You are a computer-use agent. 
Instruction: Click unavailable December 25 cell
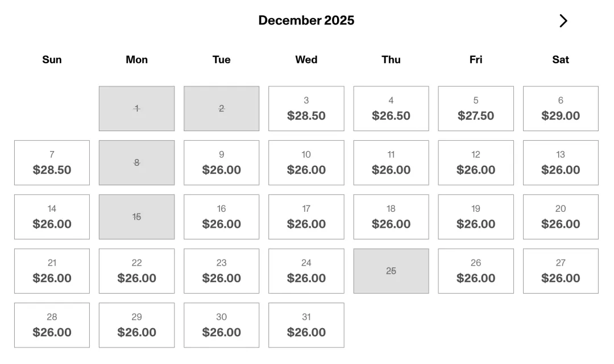click(x=391, y=271)
